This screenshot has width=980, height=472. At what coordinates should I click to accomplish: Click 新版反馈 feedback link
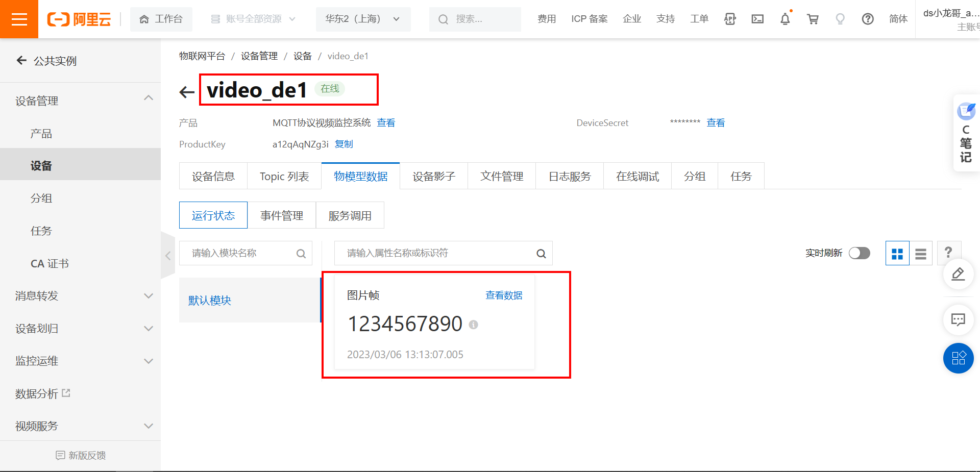81,455
